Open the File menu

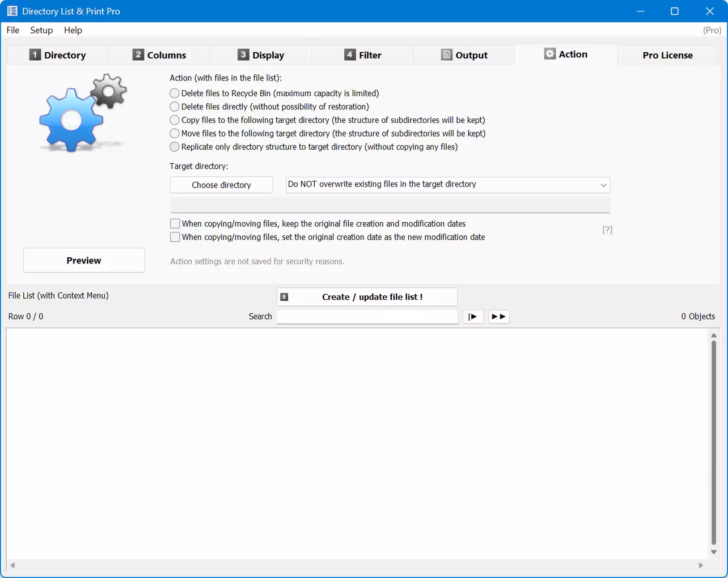(13, 30)
